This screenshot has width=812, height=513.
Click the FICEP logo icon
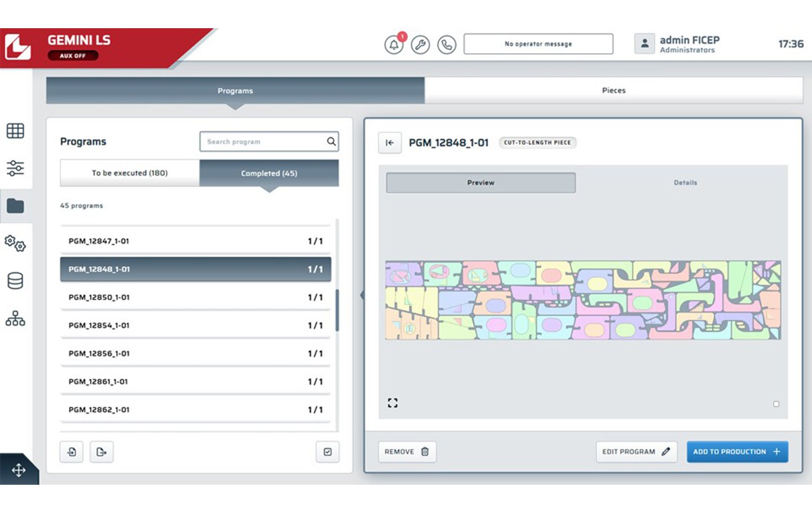tap(17, 47)
